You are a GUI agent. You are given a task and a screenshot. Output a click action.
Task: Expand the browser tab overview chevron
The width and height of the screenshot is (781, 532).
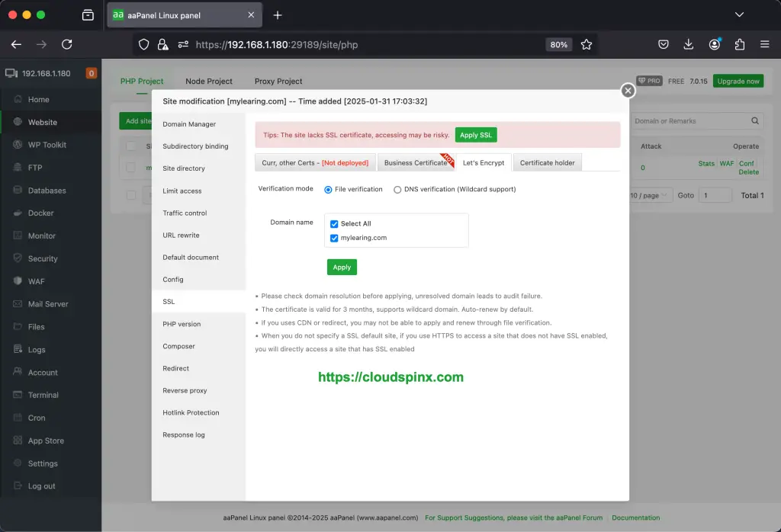(738, 14)
